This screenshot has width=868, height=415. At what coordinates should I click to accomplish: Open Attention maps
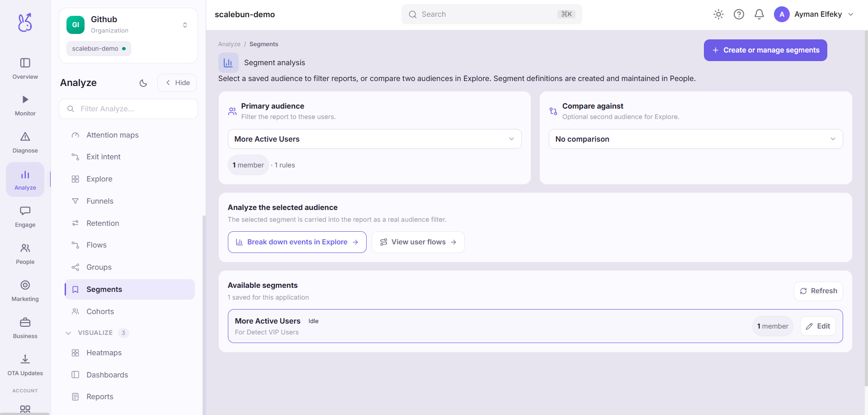point(129,135)
